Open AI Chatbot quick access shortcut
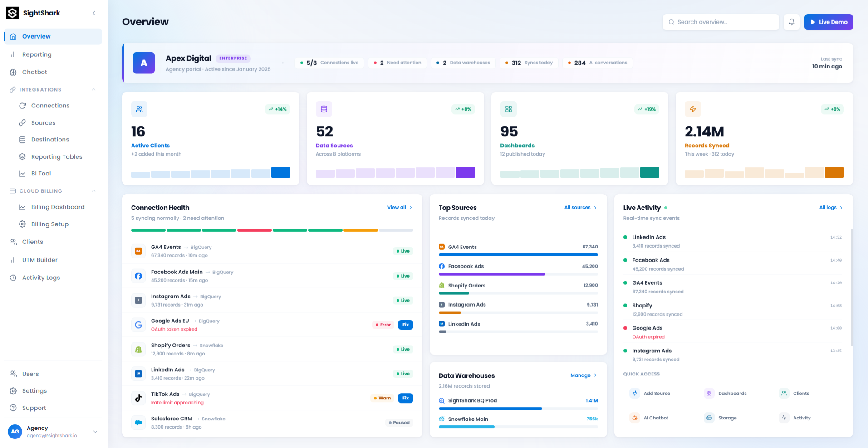The height and width of the screenshot is (448, 868). point(650,418)
